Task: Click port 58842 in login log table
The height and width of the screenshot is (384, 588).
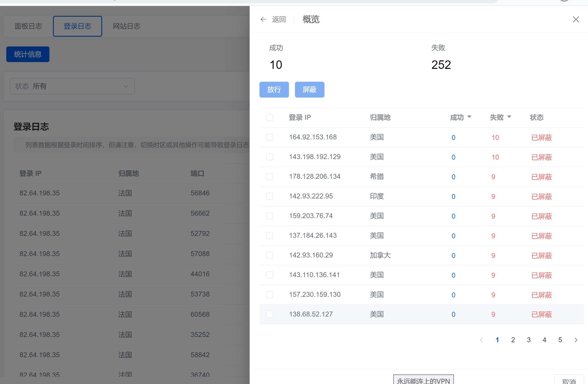Action: (x=200, y=355)
